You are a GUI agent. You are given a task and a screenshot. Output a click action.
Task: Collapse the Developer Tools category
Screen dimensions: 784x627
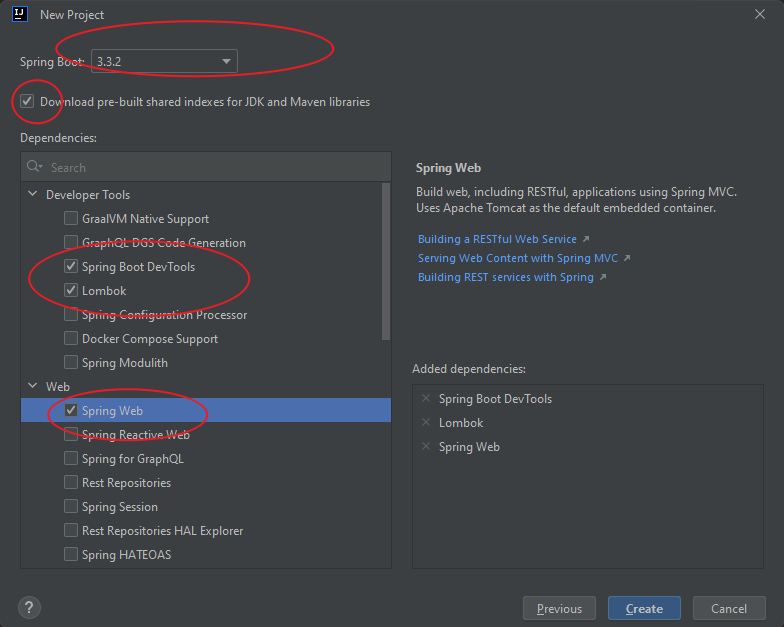coord(33,194)
